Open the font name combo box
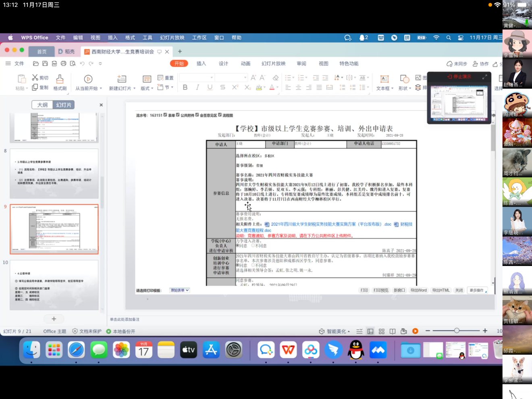532x399 pixels. 197,77
